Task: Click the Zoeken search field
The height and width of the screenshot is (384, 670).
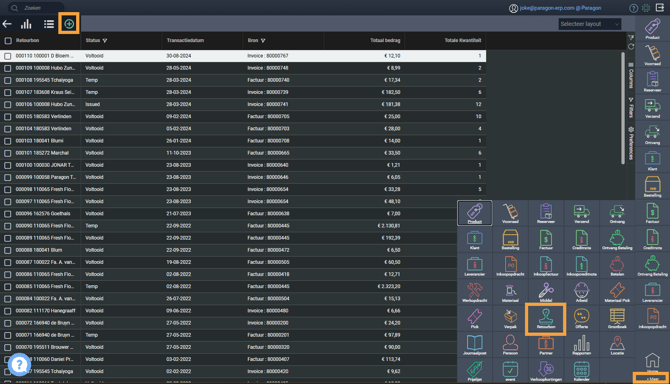Action: tap(36, 8)
